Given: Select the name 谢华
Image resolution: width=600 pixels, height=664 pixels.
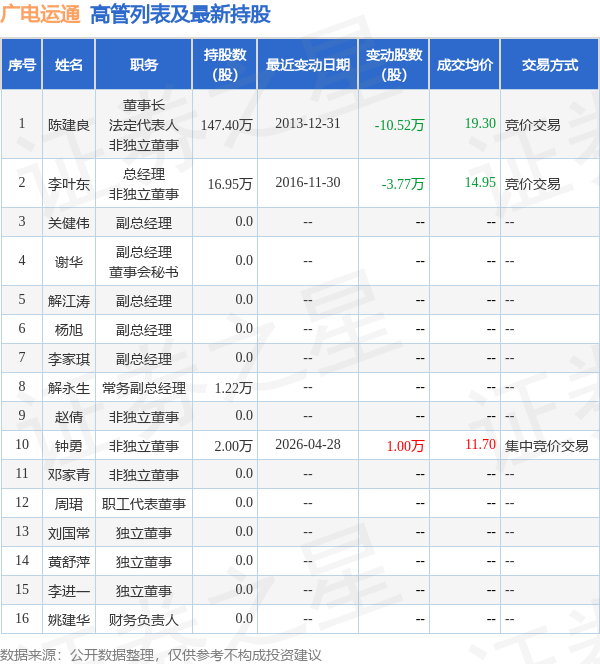Looking at the screenshot, I should point(69,262).
